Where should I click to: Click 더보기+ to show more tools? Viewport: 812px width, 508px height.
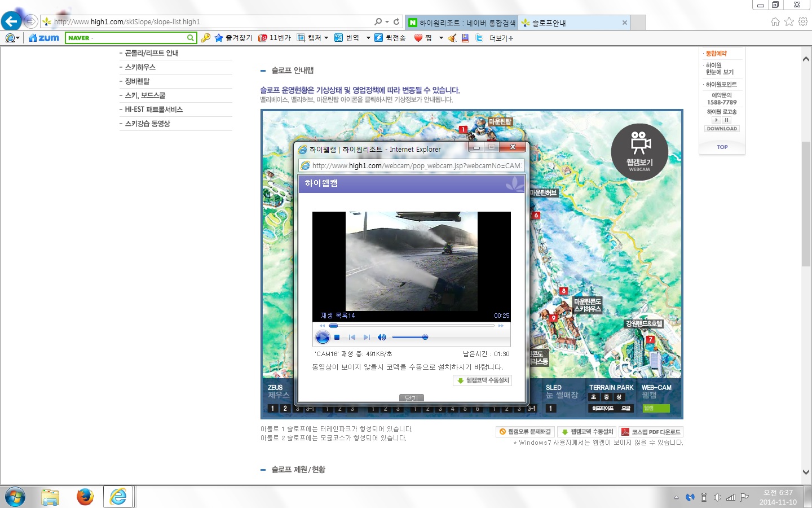click(x=501, y=38)
